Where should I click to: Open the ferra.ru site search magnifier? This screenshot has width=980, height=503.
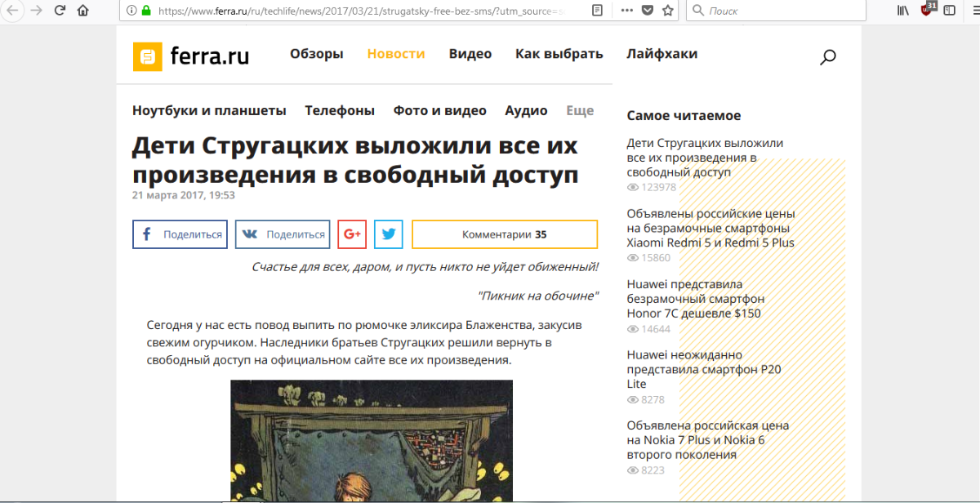828,57
